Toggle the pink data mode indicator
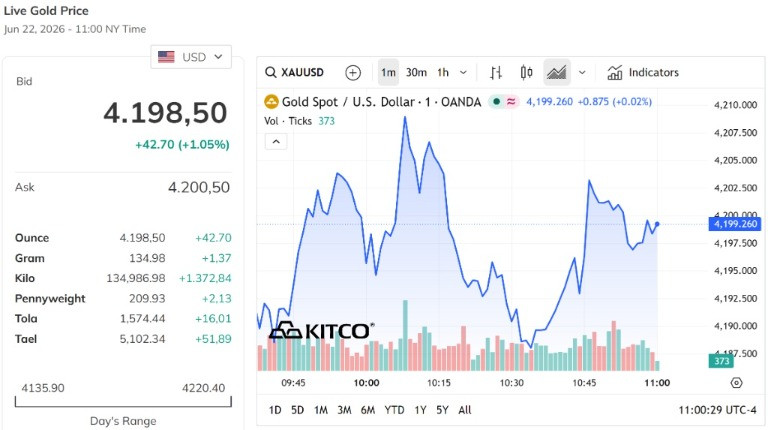The width and height of the screenshot is (768, 430). pos(511,102)
